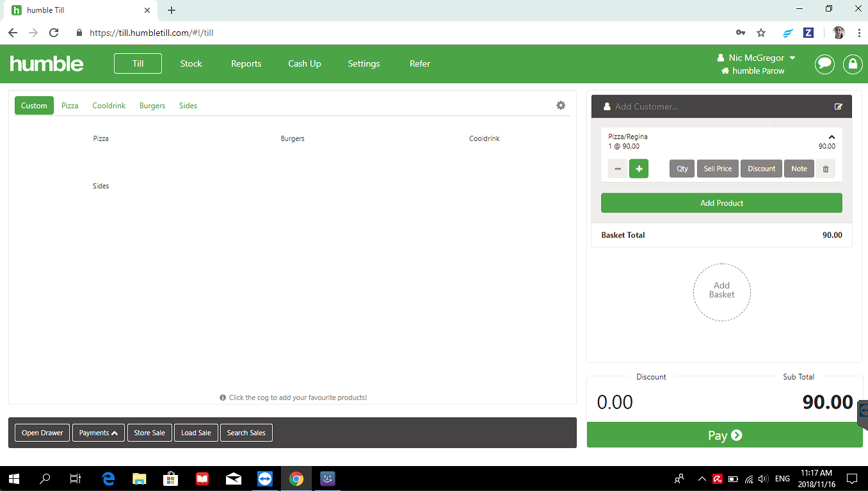
Task: Open Microsoft Edge from taskbar
Action: tap(108, 478)
